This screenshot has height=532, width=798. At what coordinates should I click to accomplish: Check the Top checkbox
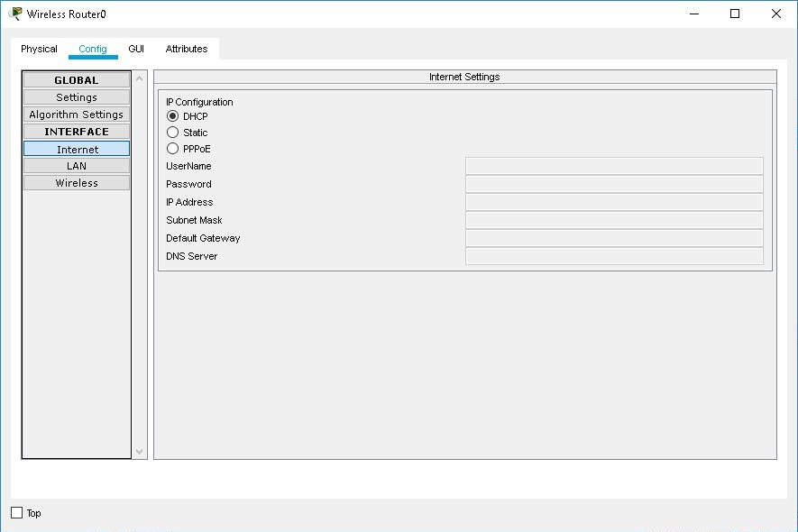click(x=15, y=512)
